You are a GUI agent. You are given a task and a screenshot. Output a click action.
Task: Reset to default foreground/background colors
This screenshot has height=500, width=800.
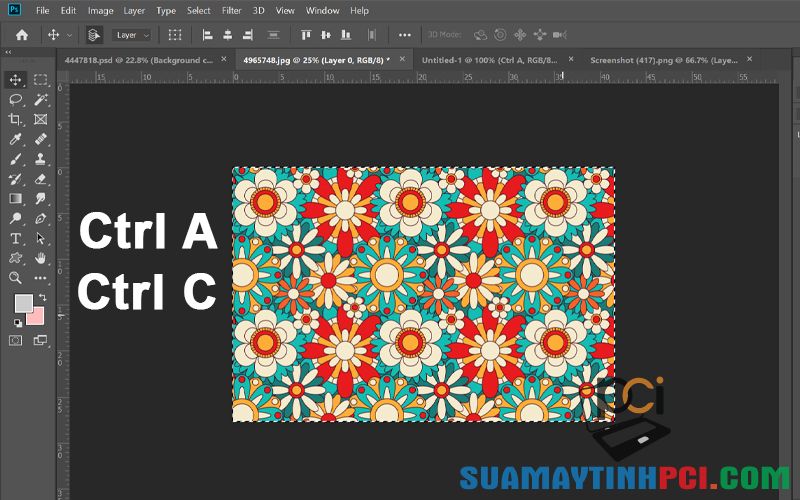click(18, 322)
